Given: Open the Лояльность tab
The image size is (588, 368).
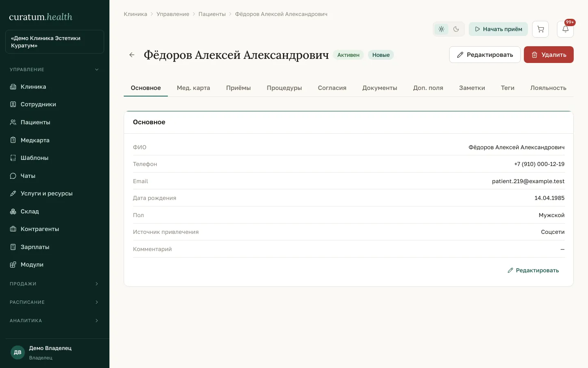Looking at the screenshot, I should 548,88.
